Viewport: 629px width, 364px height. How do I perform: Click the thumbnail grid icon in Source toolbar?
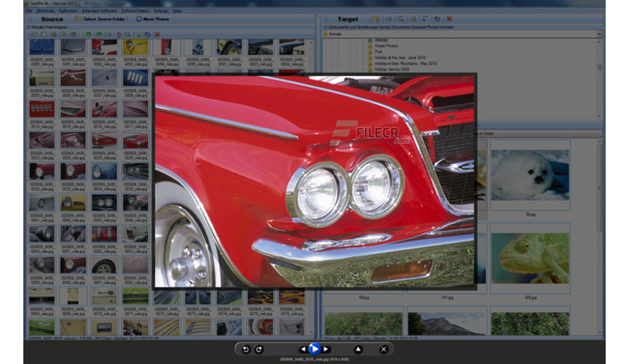click(x=64, y=35)
